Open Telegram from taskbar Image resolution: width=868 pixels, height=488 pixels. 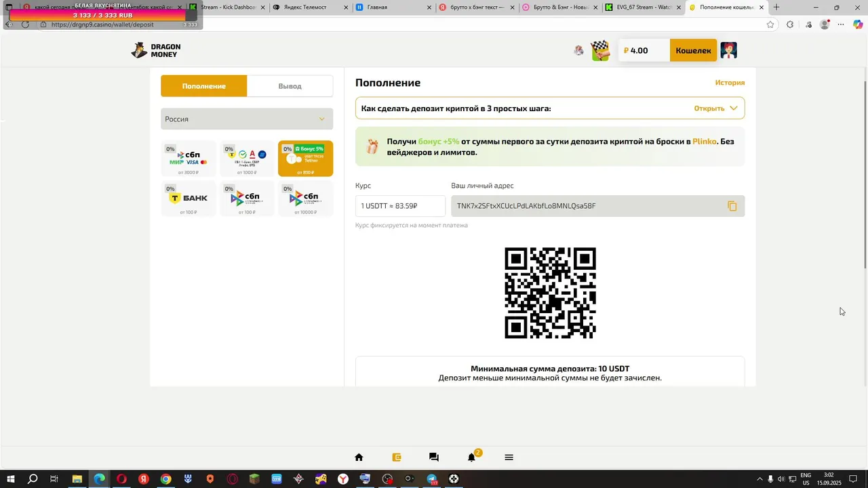pyautogui.click(x=432, y=479)
